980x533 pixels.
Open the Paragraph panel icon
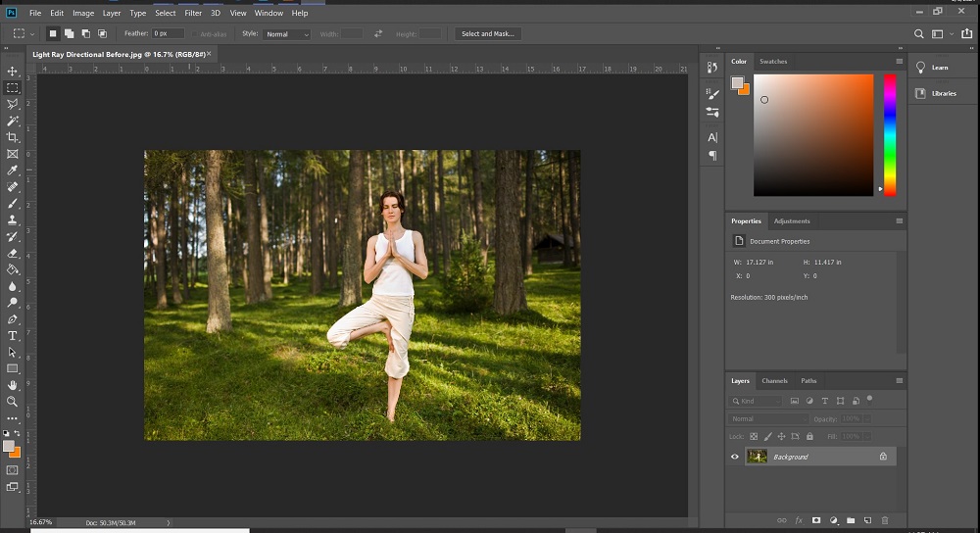tap(712, 156)
